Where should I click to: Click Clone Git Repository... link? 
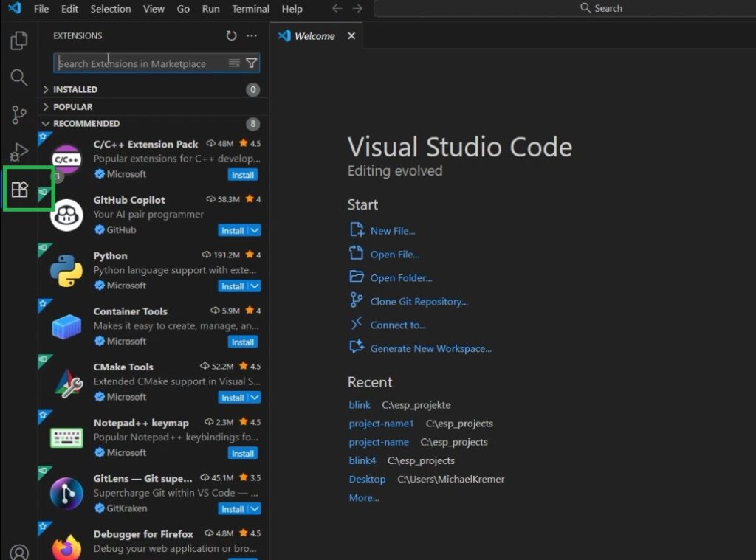(419, 302)
